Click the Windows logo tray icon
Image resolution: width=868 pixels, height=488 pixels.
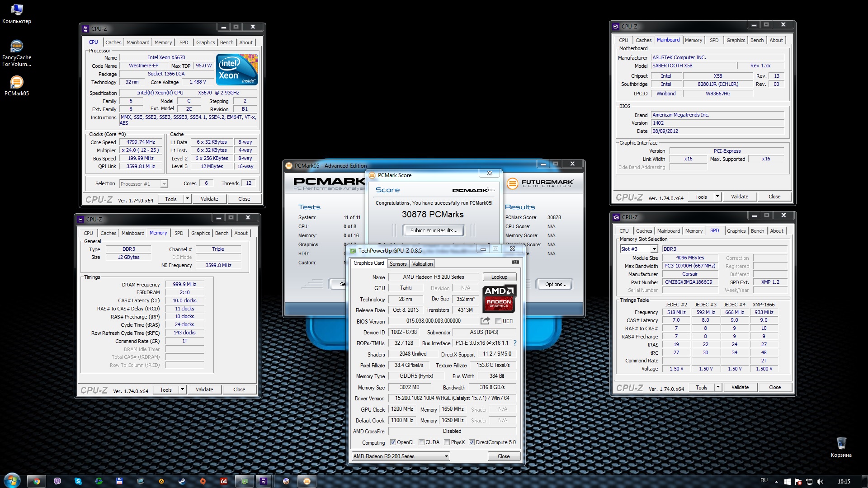(787, 481)
